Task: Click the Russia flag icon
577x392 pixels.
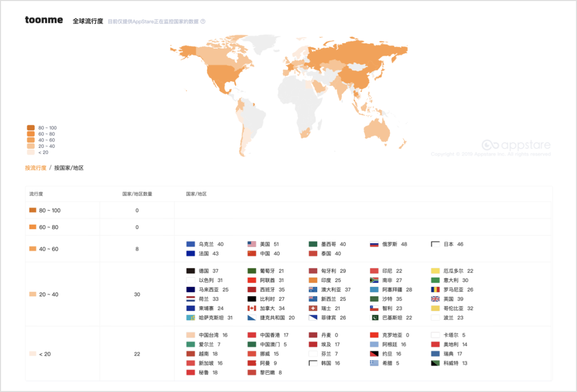Action: coord(374,244)
